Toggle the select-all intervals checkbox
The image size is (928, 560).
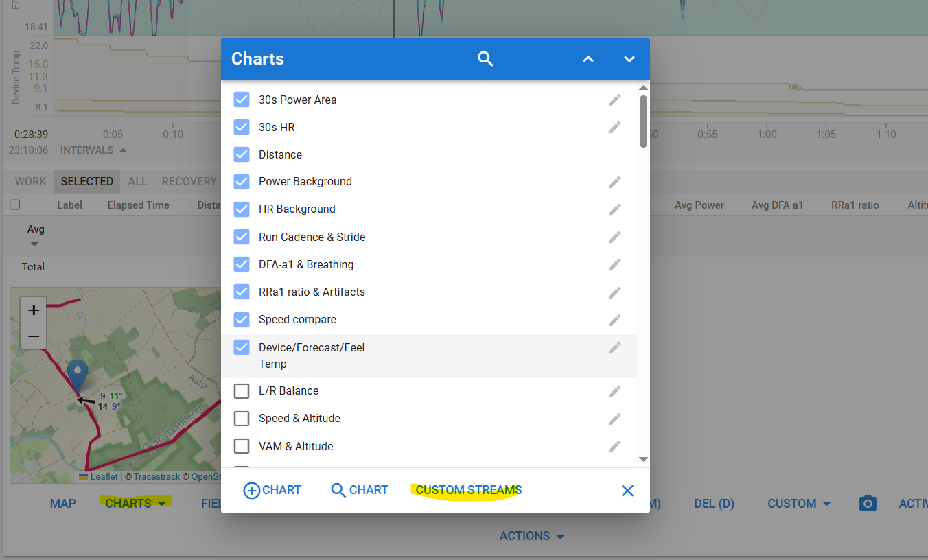15,205
